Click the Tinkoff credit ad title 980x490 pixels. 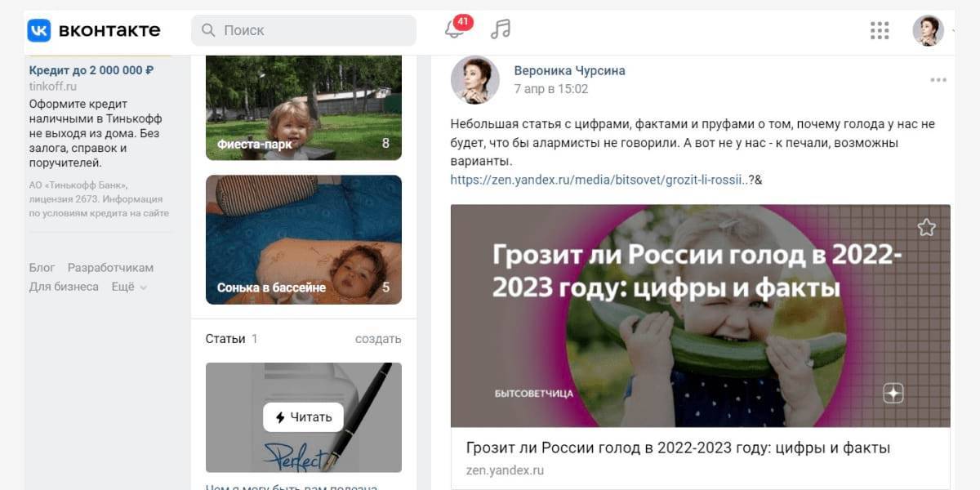(91, 70)
